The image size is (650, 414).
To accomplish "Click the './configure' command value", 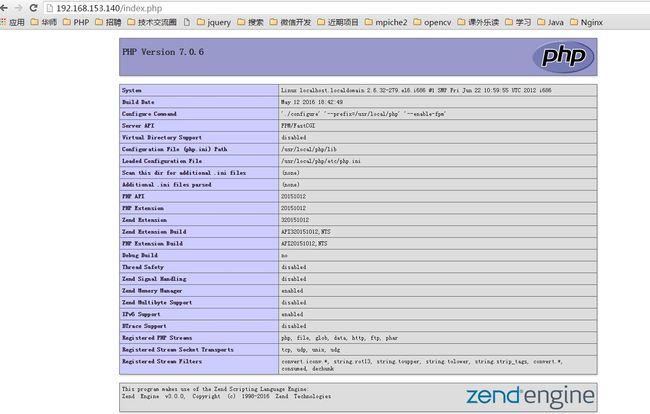I will 363,114.
